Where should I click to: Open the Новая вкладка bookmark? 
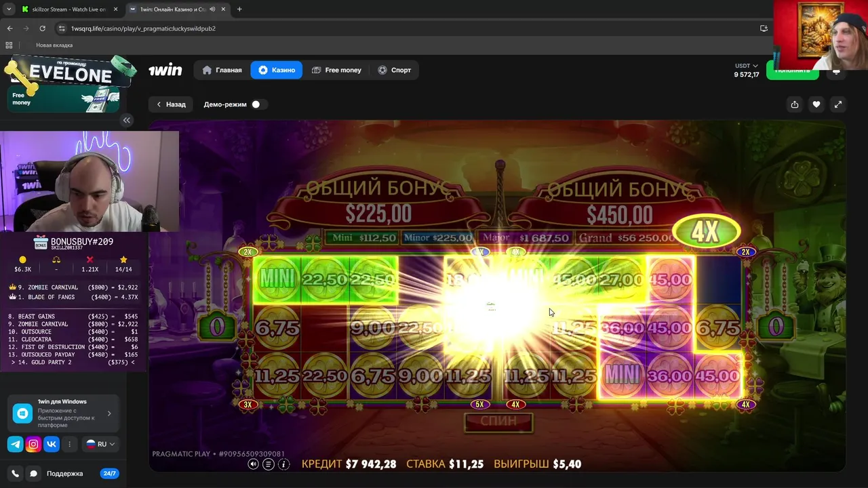(54, 45)
